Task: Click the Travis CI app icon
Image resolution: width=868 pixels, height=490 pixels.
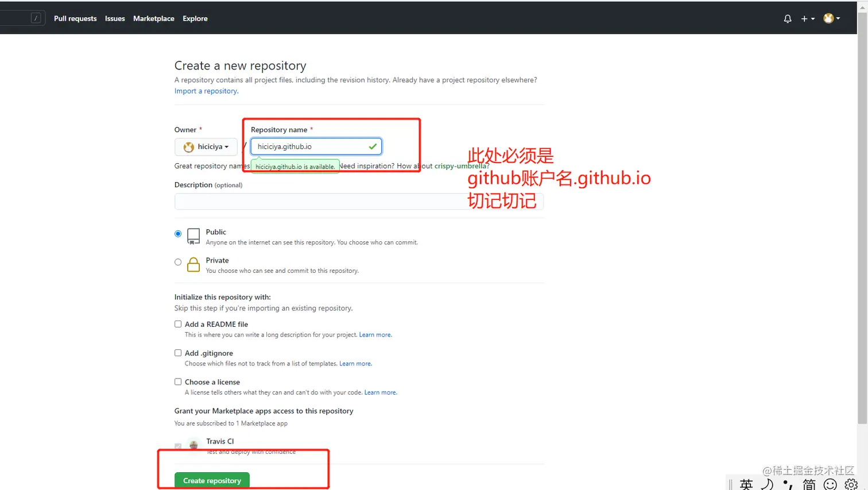Action: (194, 444)
